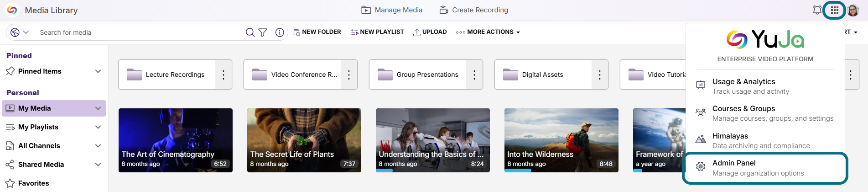Select Shared Media in sidebar
Viewport: 868px width, 192px height.
pyautogui.click(x=41, y=165)
